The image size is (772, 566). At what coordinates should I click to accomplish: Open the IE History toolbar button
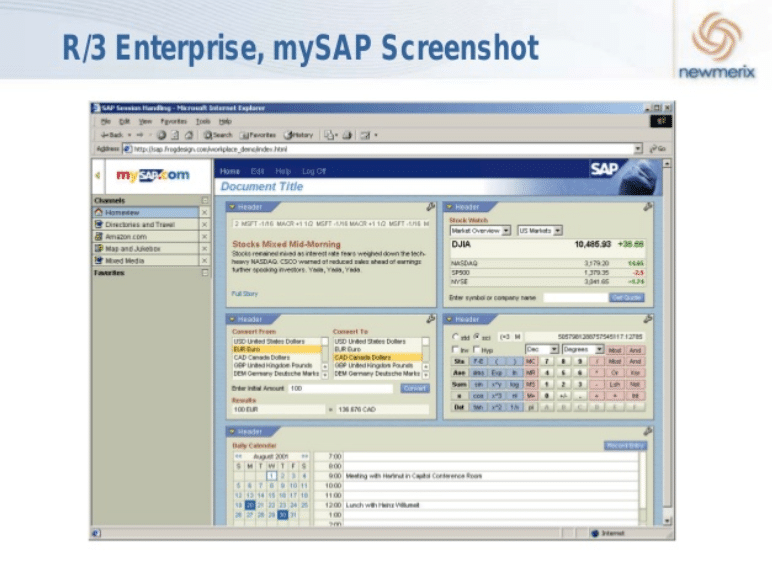pos(299,134)
